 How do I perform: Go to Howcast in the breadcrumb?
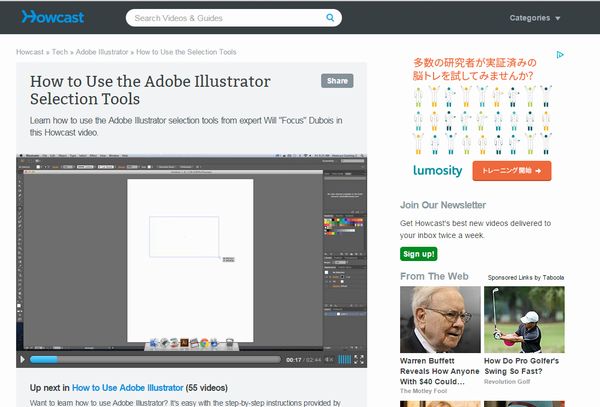pyautogui.click(x=31, y=52)
